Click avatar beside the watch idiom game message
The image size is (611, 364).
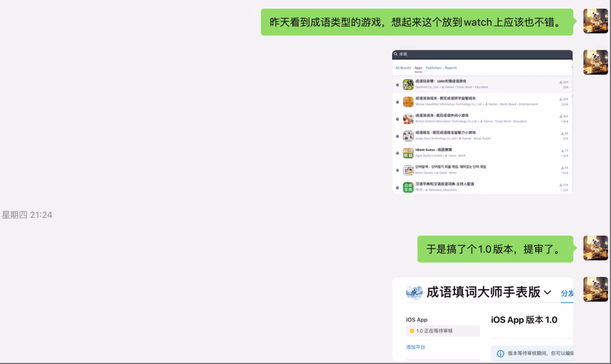[595, 21]
